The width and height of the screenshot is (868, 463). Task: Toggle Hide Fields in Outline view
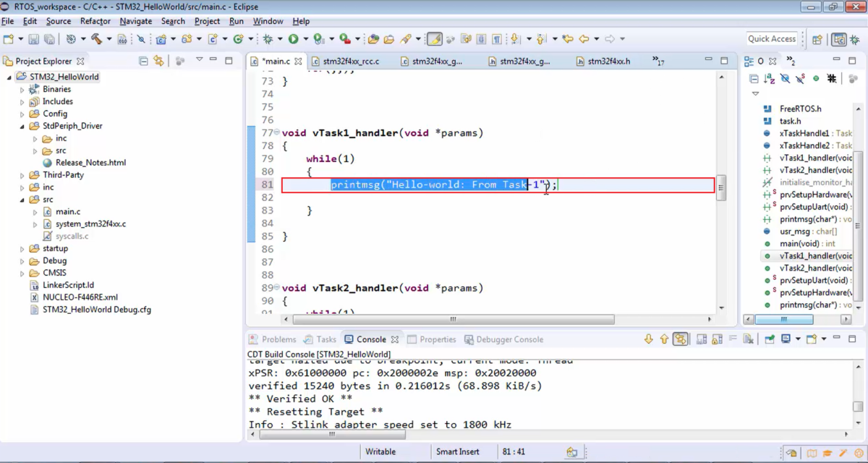coord(785,78)
